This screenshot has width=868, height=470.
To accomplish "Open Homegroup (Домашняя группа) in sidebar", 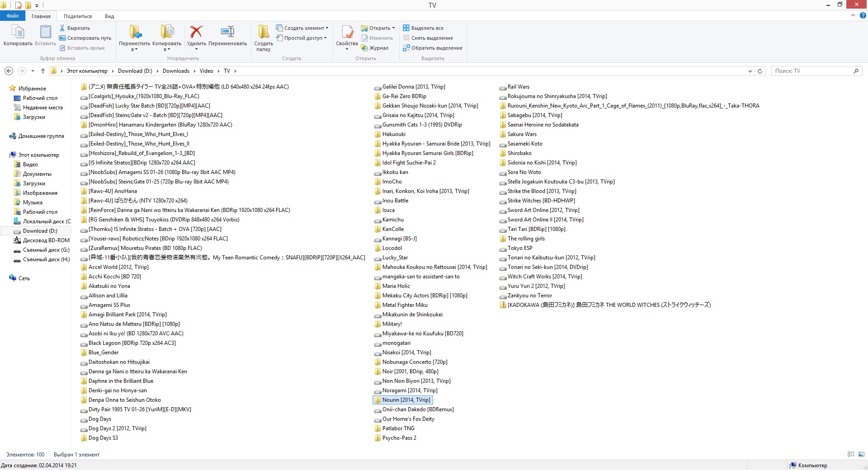I will pyautogui.click(x=37, y=136).
